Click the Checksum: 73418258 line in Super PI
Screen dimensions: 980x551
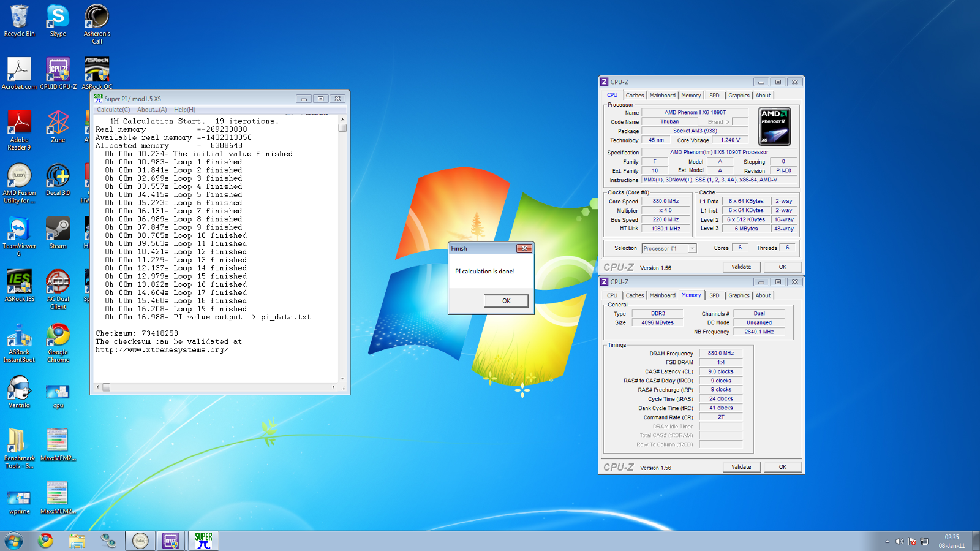tap(137, 333)
